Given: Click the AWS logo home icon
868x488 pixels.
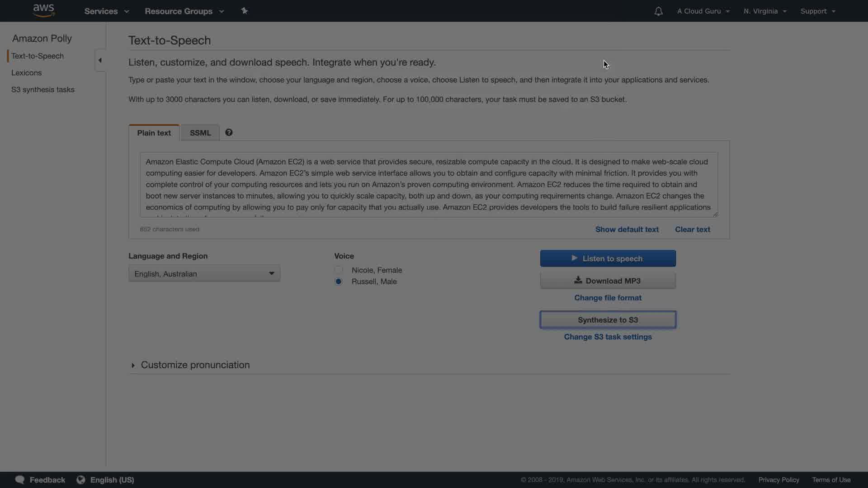Looking at the screenshot, I should point(43,10).
